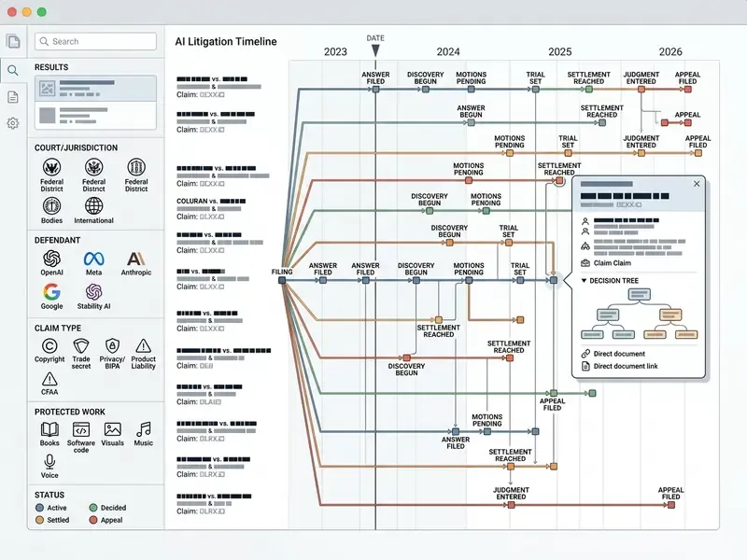The height and width of the screenshot is (560, 747).
Task: Select the blue decision tree branch node
Action: (608, 315)
